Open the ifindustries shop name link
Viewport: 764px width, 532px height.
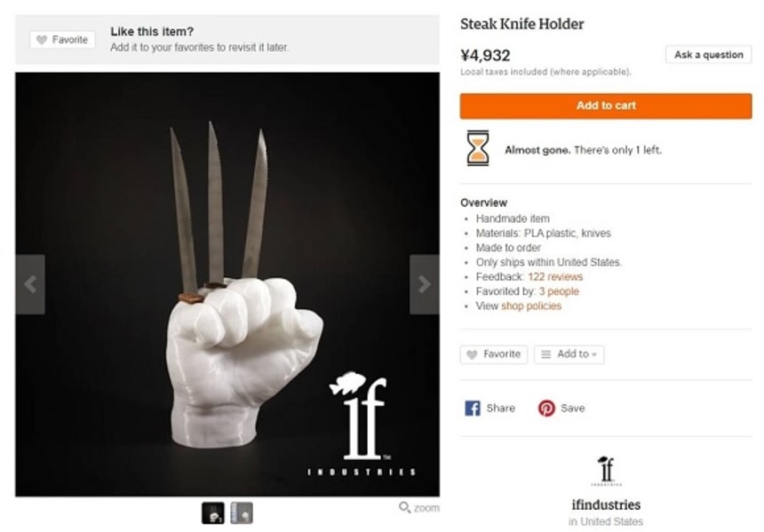pos(606,504)
